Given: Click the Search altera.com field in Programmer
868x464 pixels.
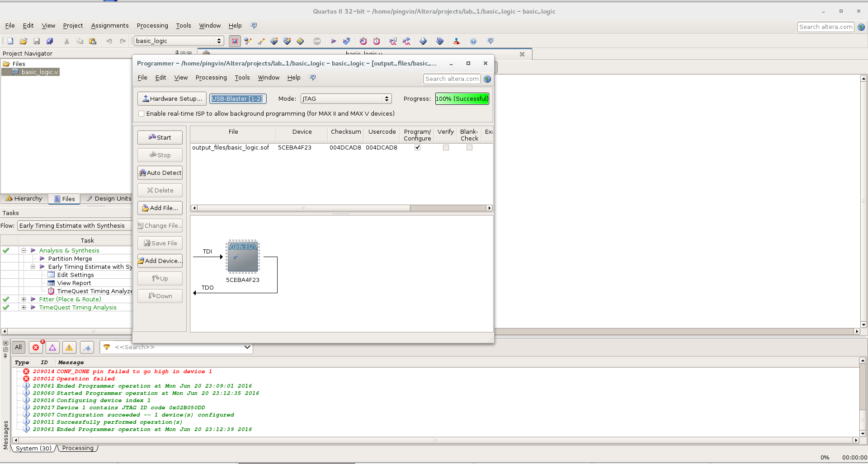Looking at the screenshot, I should coord(452,79).
